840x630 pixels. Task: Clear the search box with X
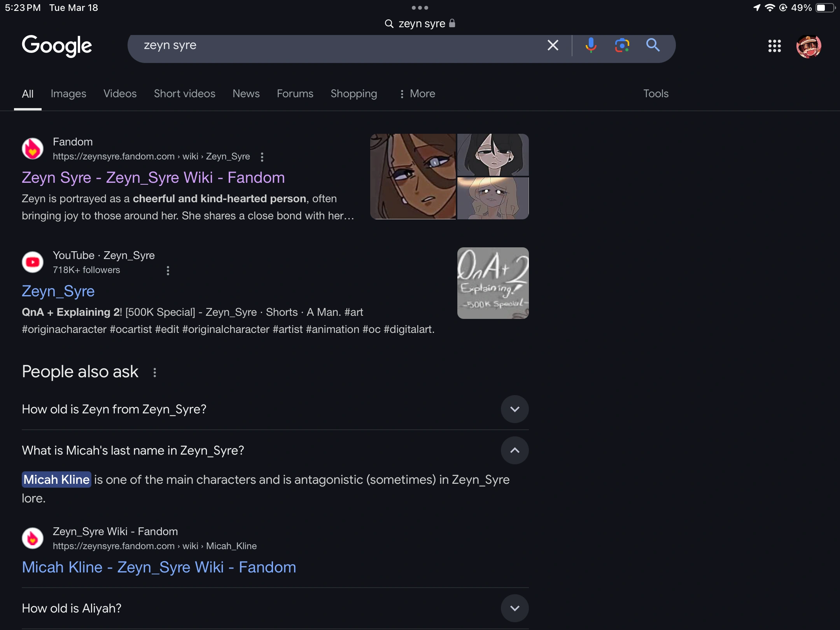click(553, 45)
